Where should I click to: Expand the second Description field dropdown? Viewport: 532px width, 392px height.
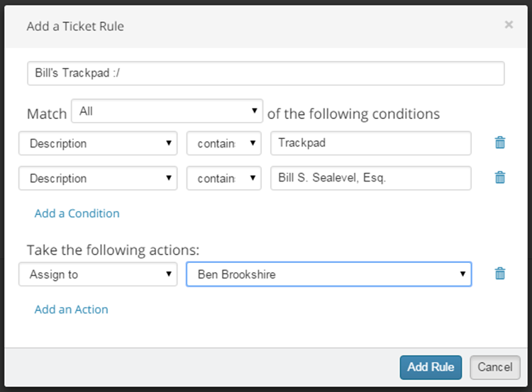[98, 179]
